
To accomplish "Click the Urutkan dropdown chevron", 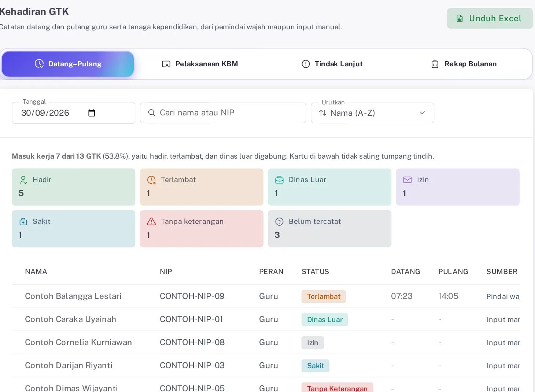I will (422, 113).
